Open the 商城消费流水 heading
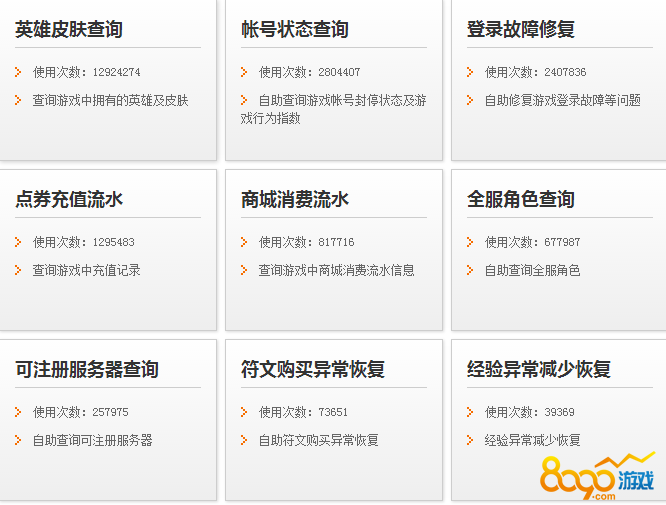Viewport: 666px width, 505px height. point(295,200)
